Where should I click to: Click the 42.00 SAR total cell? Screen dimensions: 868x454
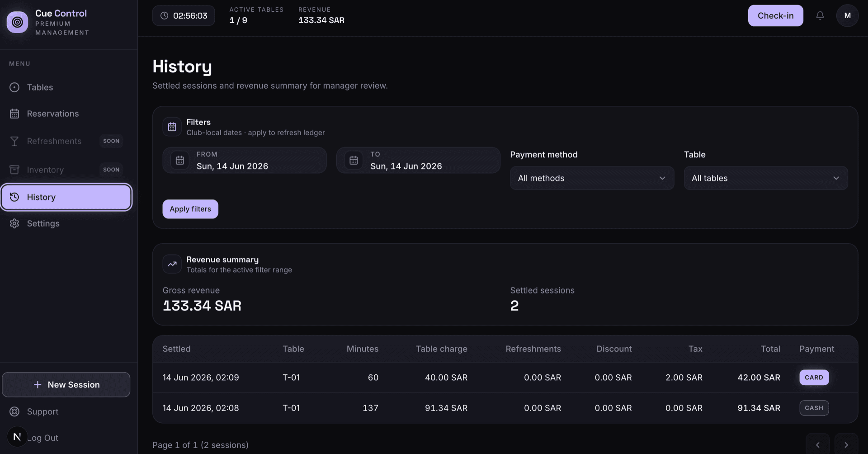pos(759,378)
